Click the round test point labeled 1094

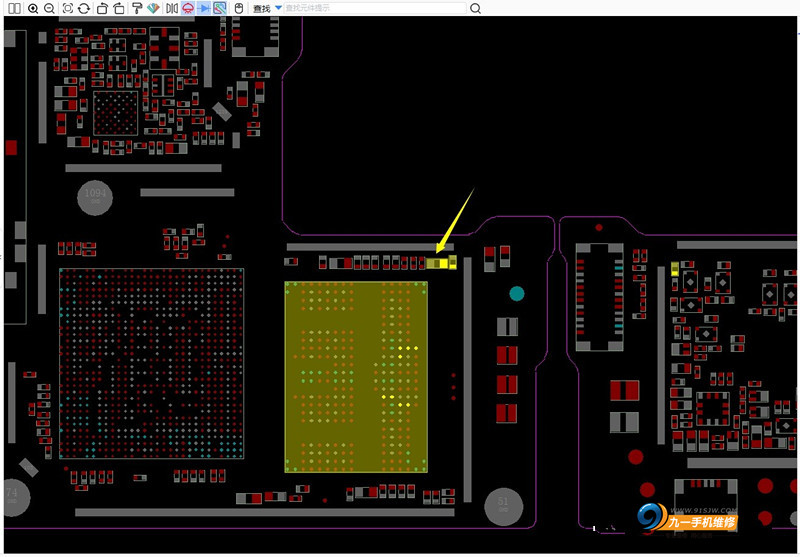95,197
